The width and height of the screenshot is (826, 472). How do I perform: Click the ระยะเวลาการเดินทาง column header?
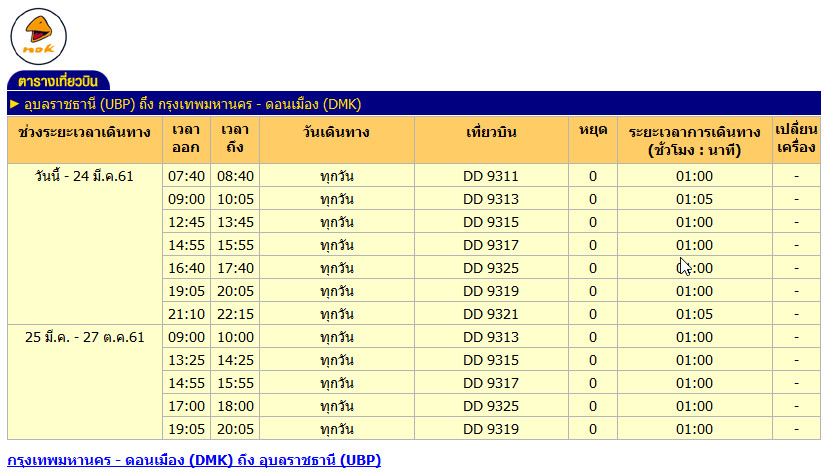[694, 141]
